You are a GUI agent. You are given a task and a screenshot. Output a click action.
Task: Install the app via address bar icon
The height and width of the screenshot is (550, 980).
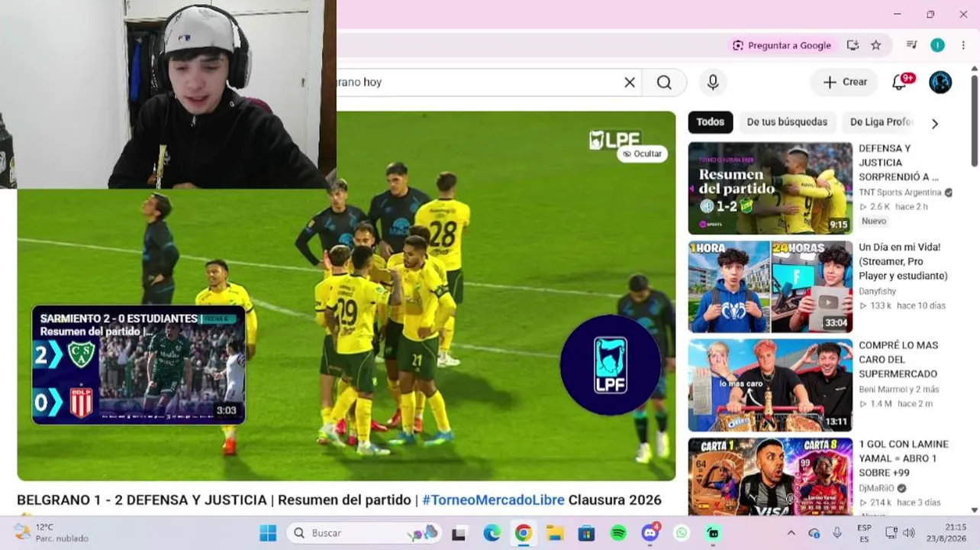[853, 45]
